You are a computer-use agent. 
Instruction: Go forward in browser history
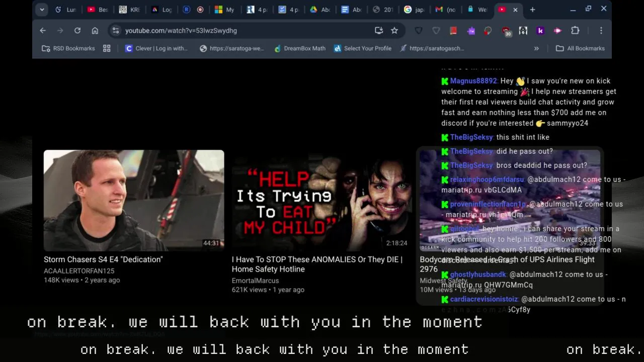tap(60, 31)
